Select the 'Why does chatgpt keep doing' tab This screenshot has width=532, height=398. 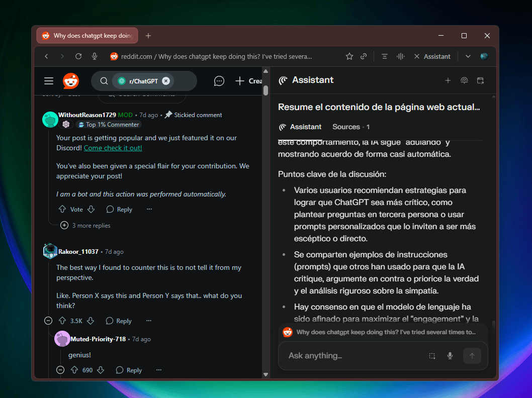pyautogui.click(x=87, y=36)
